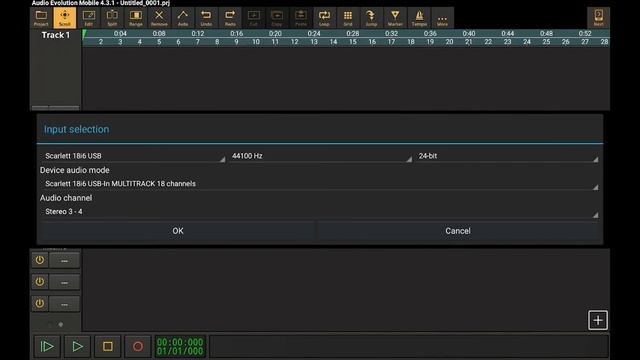Undo the last action

tap(206, 18)
